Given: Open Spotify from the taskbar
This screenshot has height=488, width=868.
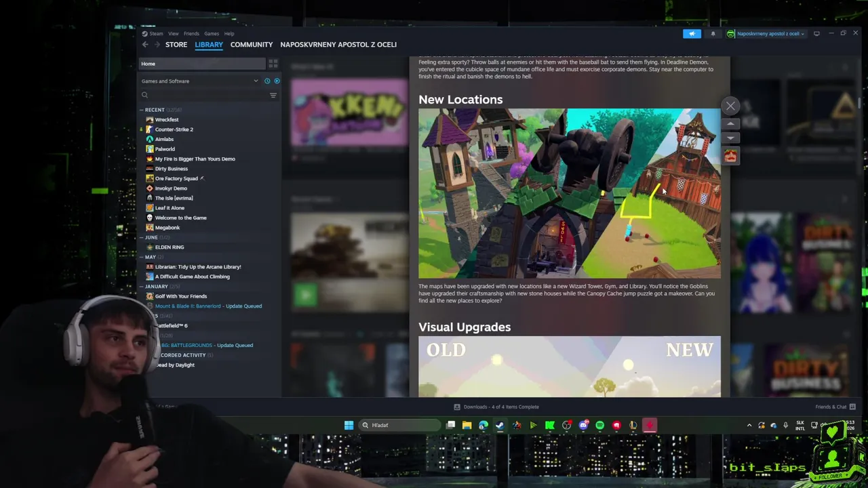Looking at the screenshot, I should coord(599,426).
